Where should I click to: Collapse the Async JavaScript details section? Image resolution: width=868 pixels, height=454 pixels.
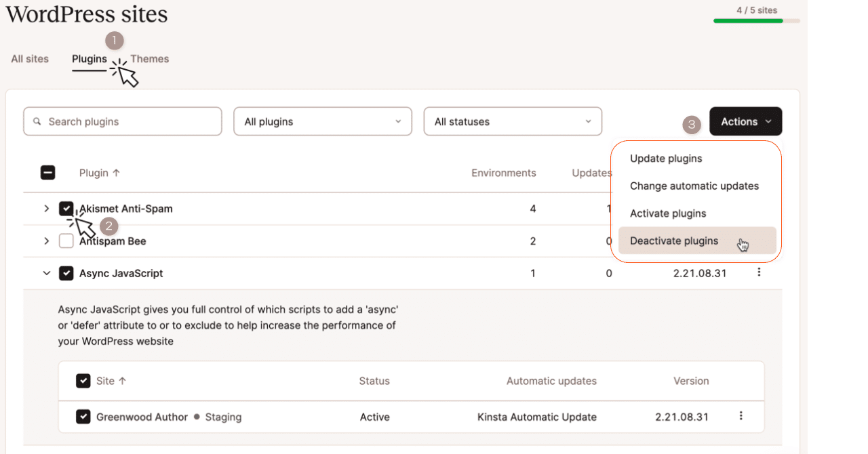click(x=46, y=272)
